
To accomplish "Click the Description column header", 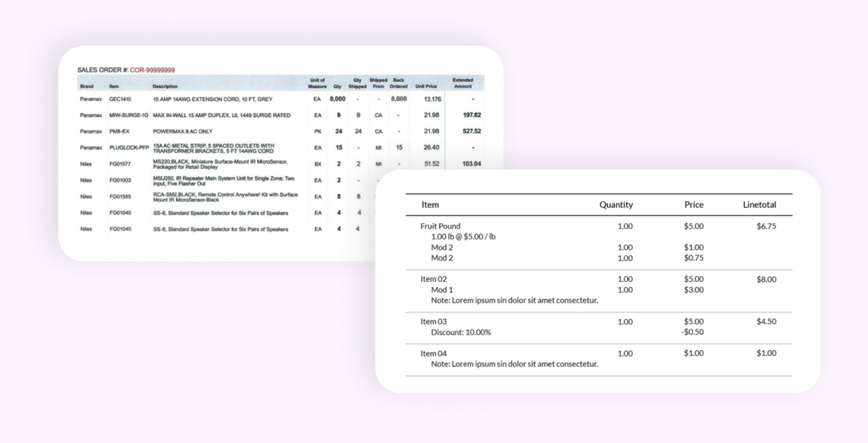I will (x=165, y=86).
